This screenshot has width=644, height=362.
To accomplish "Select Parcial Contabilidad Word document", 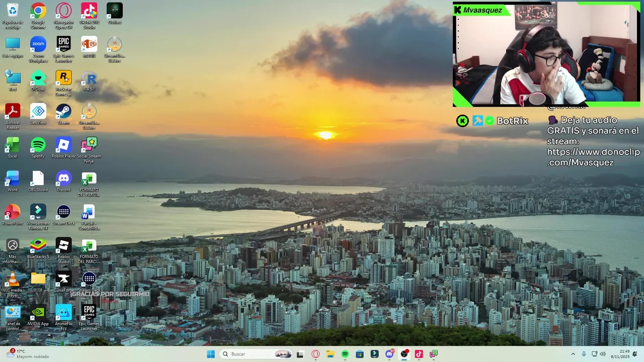I will (89, 217).
